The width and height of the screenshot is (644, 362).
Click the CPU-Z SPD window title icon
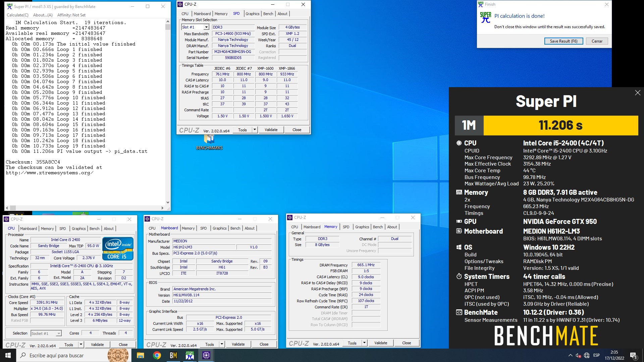[180, 4]
